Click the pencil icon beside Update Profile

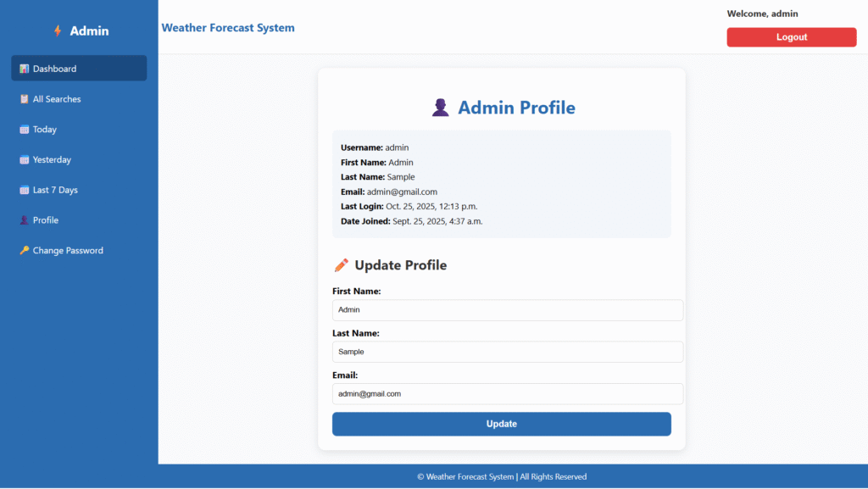[342, 265]
